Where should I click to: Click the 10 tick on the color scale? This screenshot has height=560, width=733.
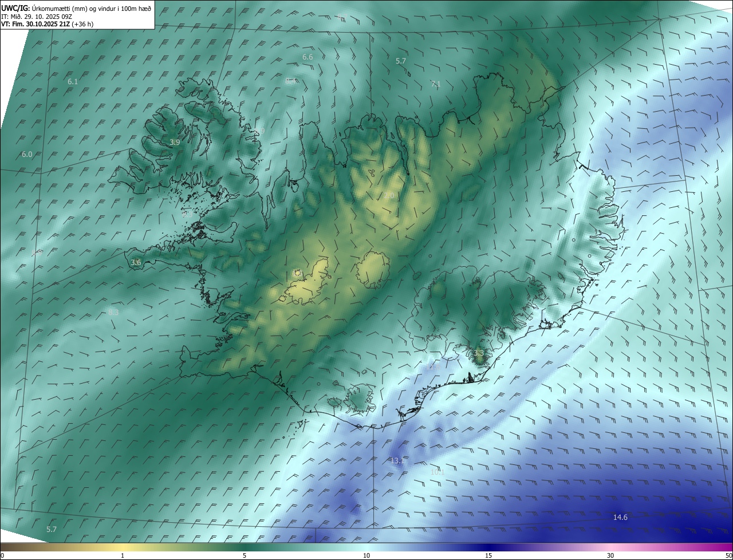point(366,555)
